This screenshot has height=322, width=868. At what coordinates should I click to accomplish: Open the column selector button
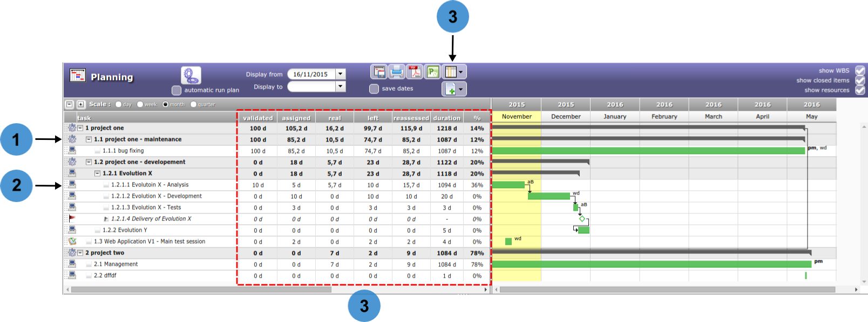[x=454, y=71]
